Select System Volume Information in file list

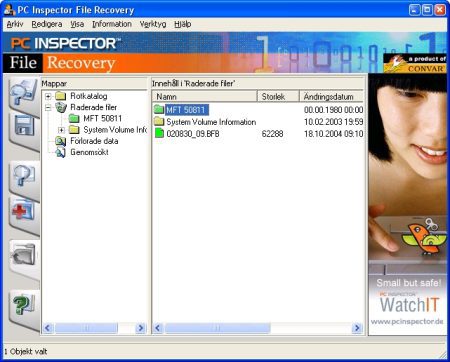click(x=211, y=122)
